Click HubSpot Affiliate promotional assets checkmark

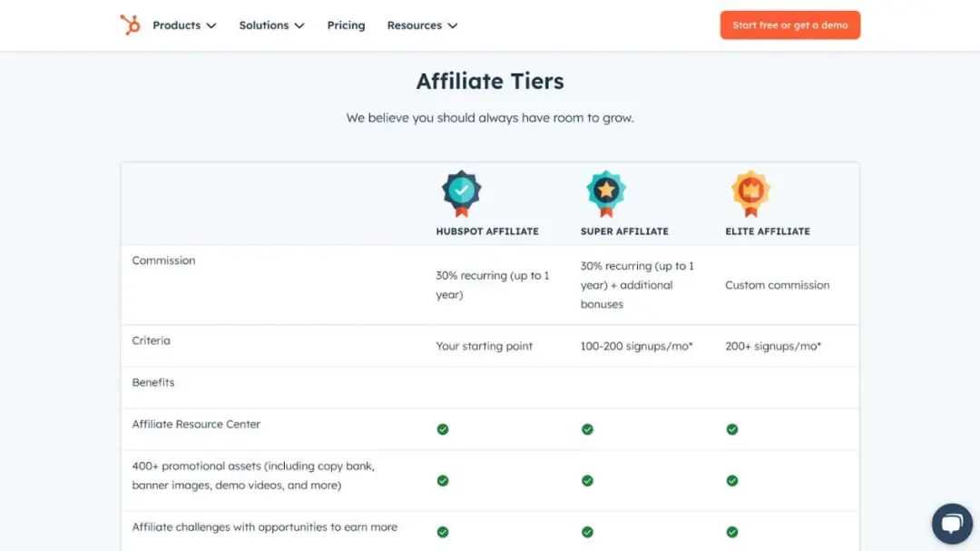(x=443, y=480)
